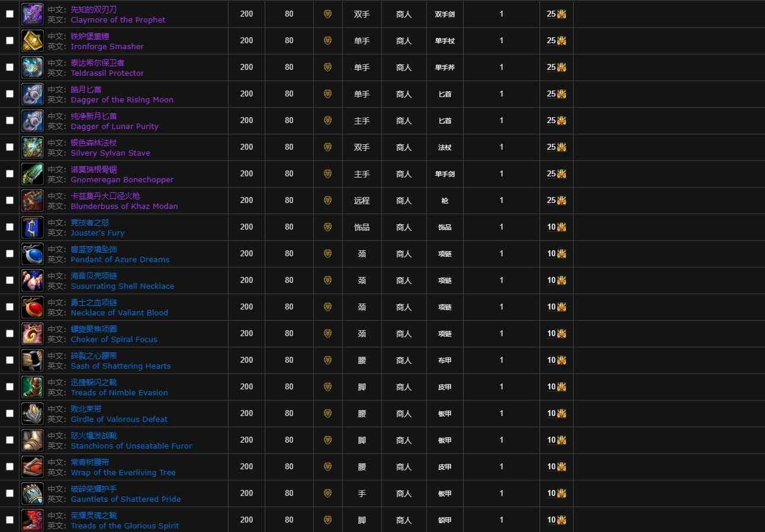Click the 法杖 type cell for Silvery Sylvan Stave

pyautogui.click(x=445, y=147)
